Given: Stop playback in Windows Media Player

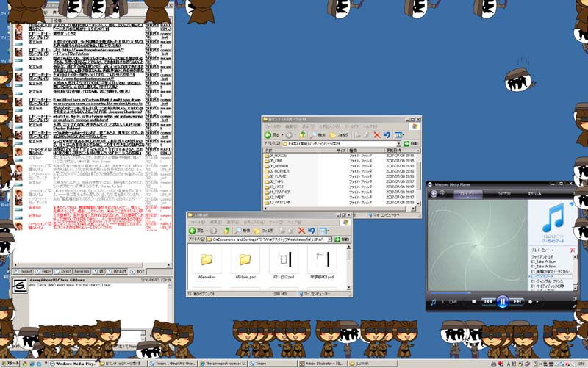Looking at the screenshot, I should coord(473,301).
